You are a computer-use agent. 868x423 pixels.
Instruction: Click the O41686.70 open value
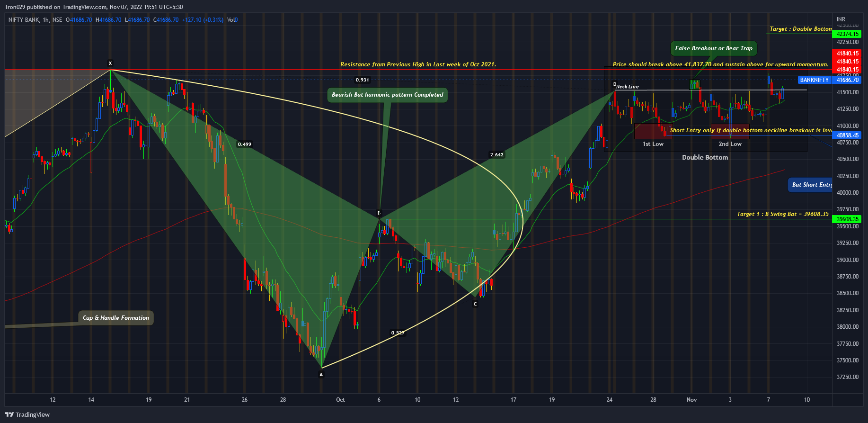click(79, 20)
